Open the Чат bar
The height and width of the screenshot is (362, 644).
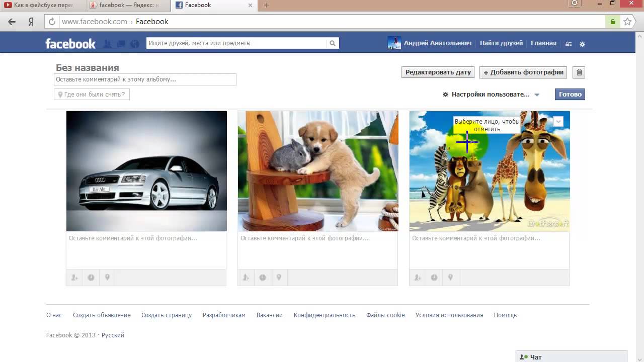tap(572, 356)
